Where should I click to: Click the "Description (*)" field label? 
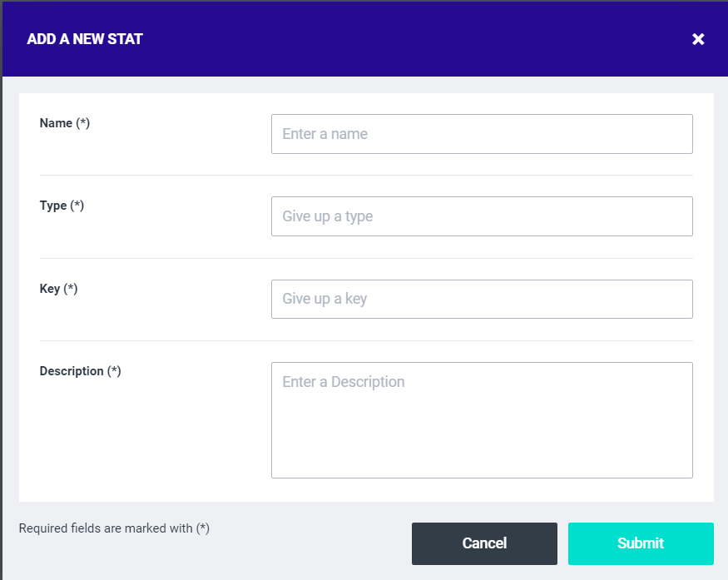(80, 371)
